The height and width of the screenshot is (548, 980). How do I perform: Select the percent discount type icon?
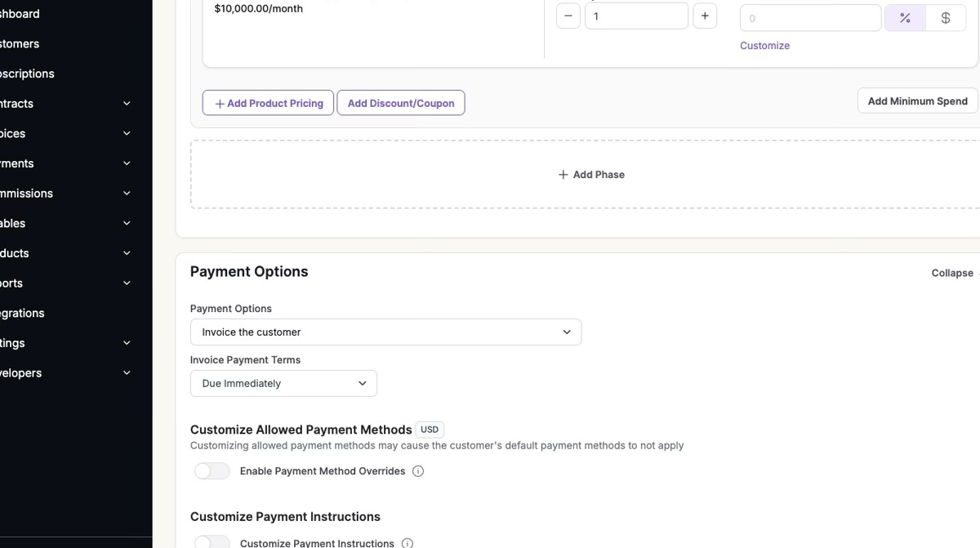[905, 18]
